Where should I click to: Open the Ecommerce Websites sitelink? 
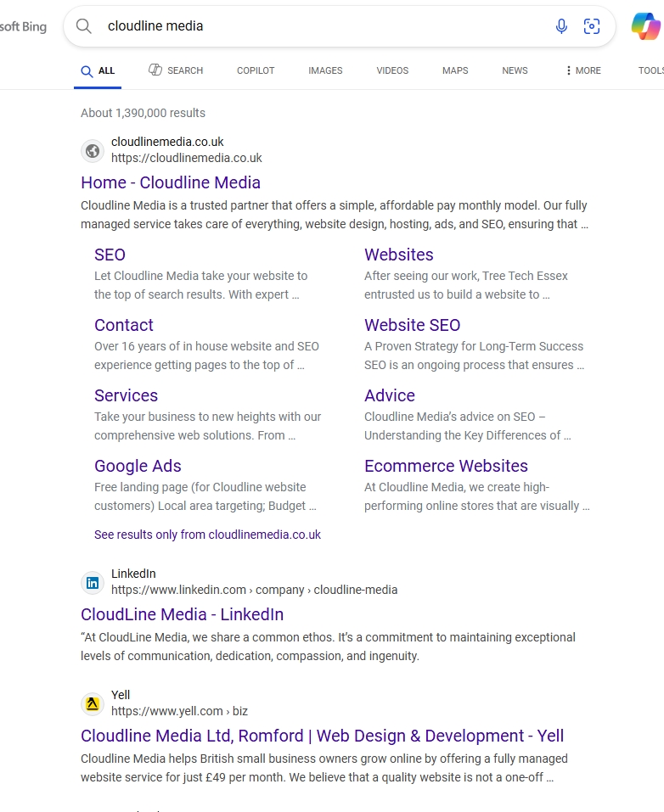click(446, 466)
